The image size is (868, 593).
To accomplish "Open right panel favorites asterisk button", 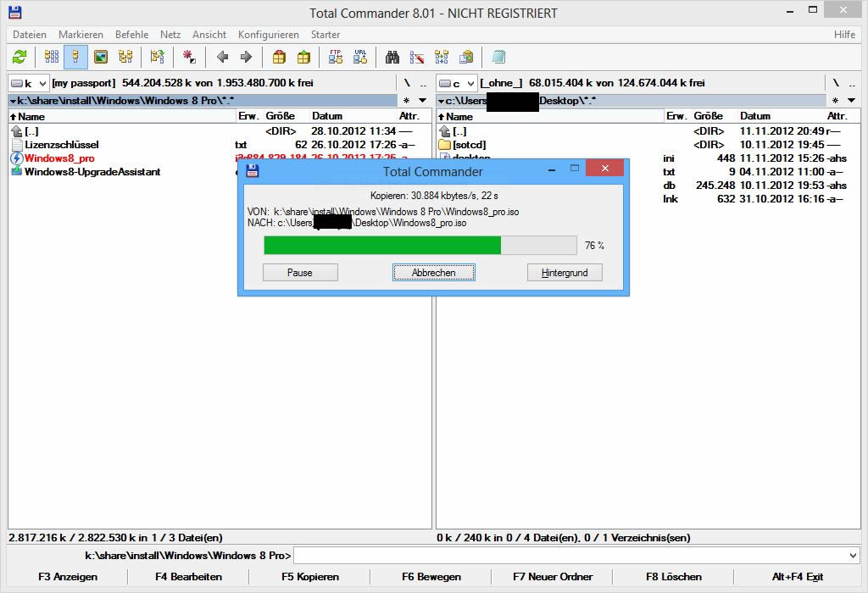I will coord(835,101).
